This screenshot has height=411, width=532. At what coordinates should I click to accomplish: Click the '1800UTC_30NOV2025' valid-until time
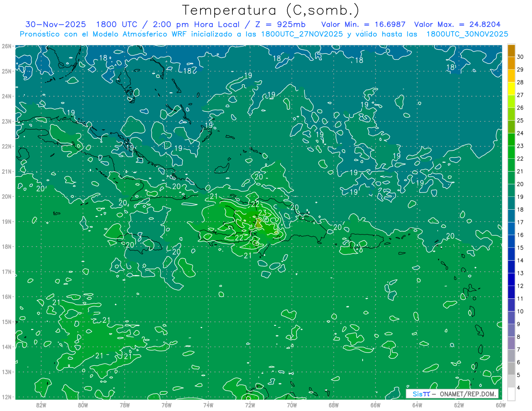(467, 34)
